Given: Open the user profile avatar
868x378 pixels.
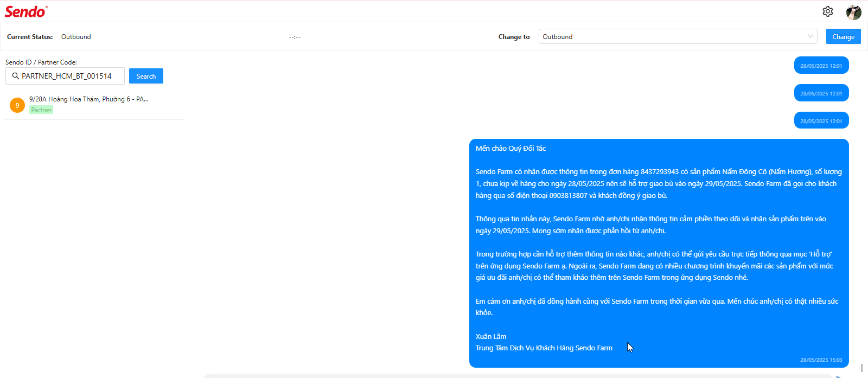Looking at the screenshot, I should (854, 12).
